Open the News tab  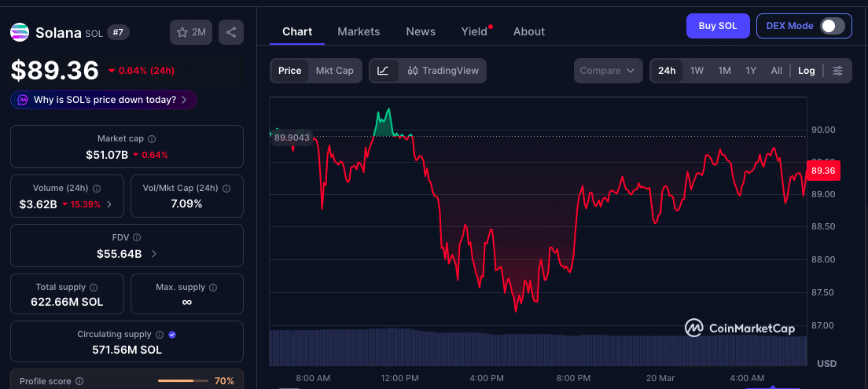(421, 31)
